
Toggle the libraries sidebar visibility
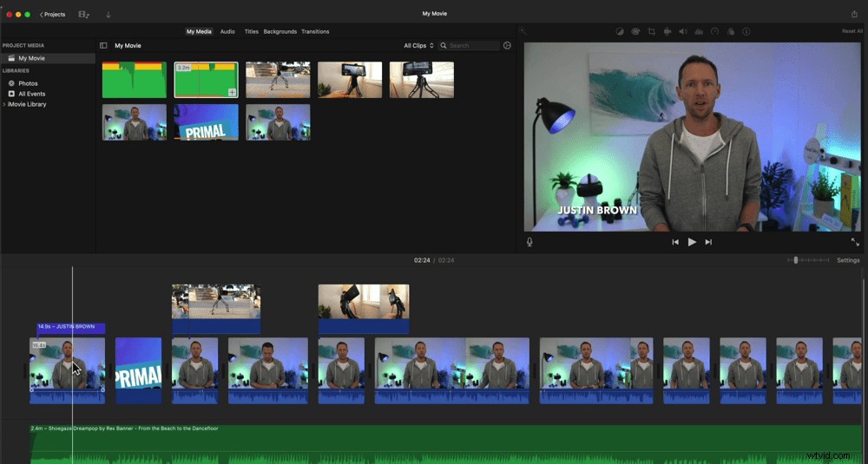(x=103, y=46)
